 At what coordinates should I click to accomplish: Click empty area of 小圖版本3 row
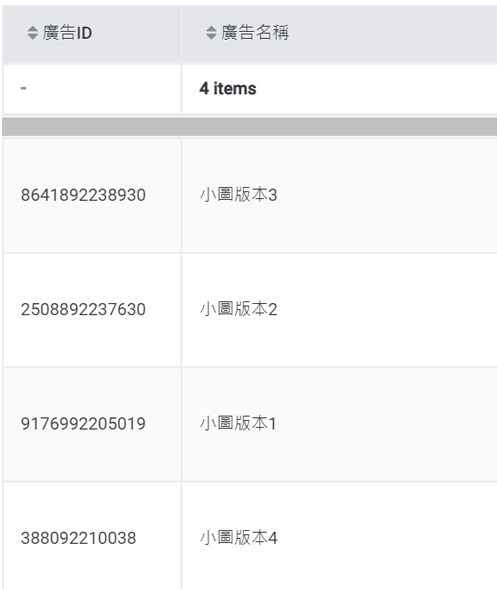point(387,195)
